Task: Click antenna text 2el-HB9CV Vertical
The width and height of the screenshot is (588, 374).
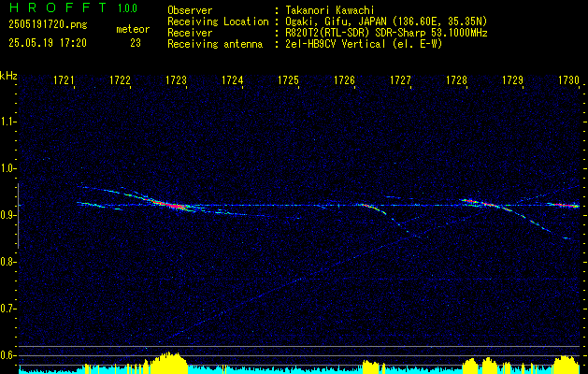Action: 336,44
